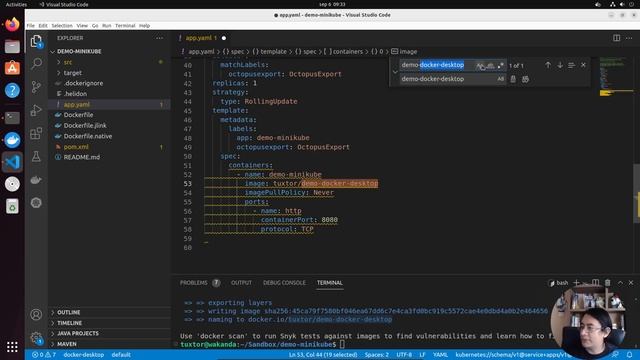
Task: Open Dockerfile.native in explorer
Action: [88, 136]
